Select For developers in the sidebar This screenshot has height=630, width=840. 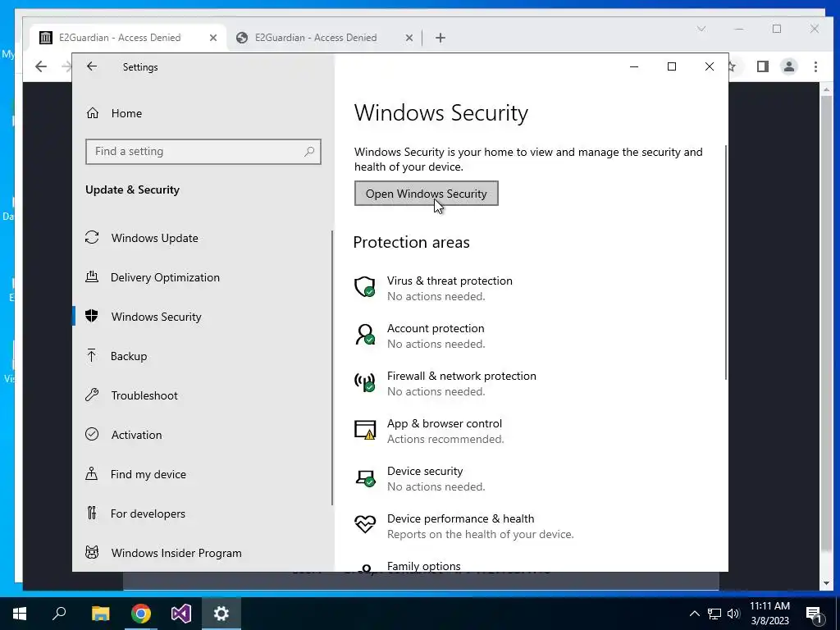pos(202,514)
